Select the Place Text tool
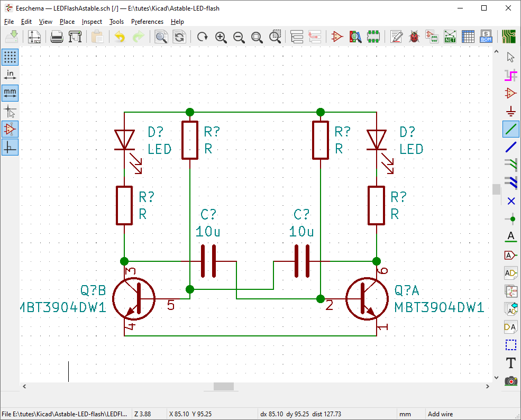The height and width of the screenshot is (420, 521). (x=510, y=363)
